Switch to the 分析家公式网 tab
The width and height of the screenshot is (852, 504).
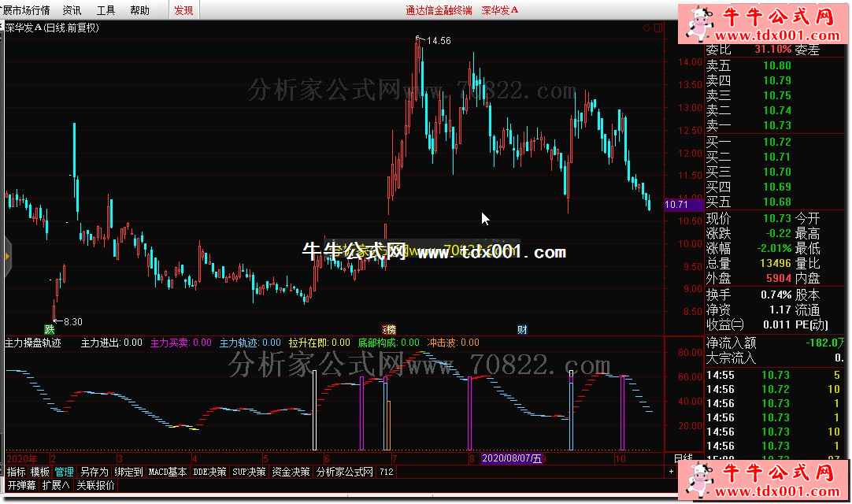[344, 472]
